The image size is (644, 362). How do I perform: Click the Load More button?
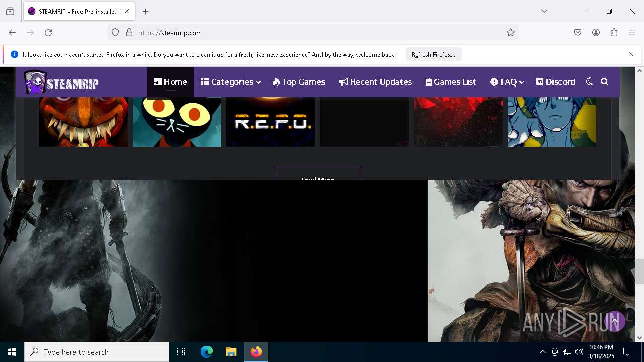(x=317, y=173)
